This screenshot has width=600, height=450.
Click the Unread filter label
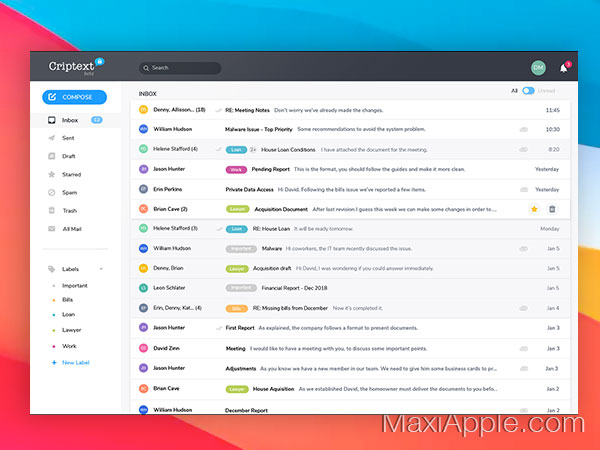click(546, 91)
